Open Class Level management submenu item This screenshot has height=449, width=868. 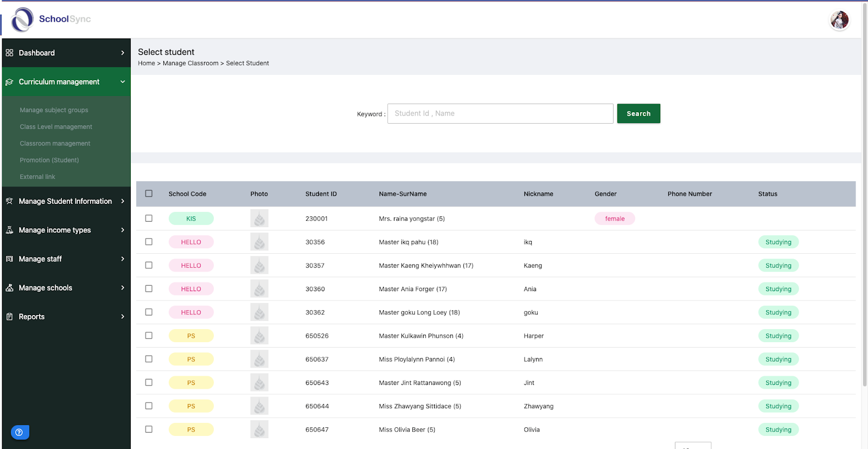click(56, 127)
